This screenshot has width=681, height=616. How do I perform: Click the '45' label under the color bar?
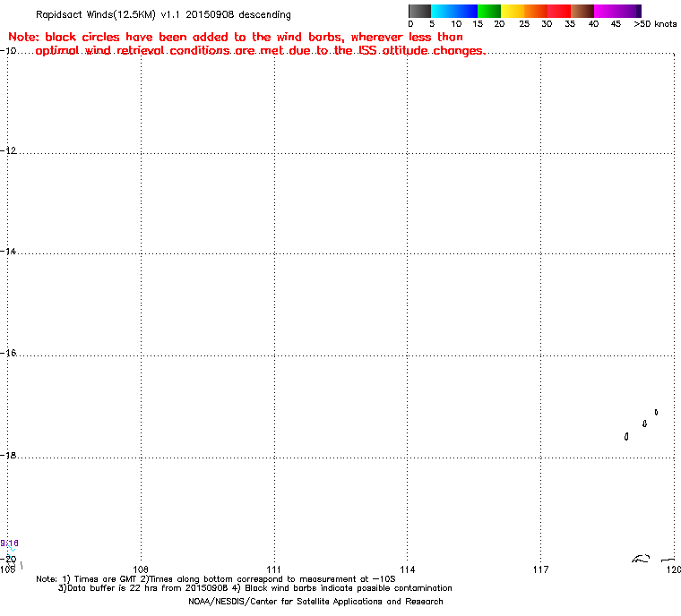point(616,24)
